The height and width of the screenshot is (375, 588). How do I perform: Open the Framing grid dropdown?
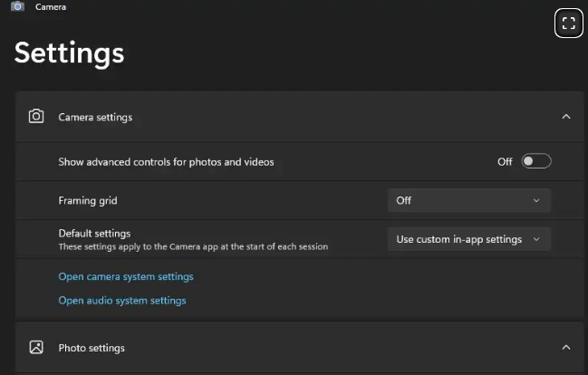pyautogui.click(x=469, y=200)
